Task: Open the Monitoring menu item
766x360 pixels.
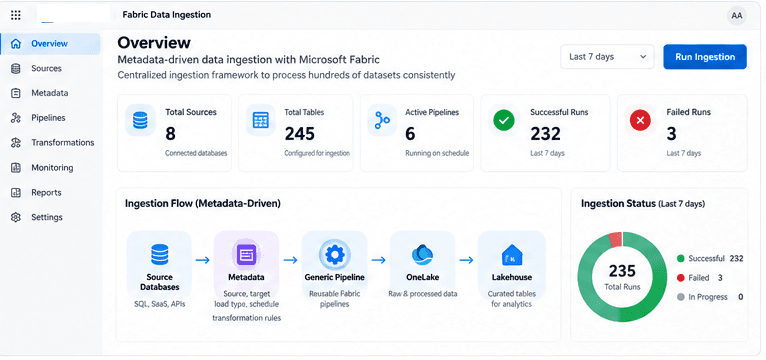Action: (x=51, y=168)
